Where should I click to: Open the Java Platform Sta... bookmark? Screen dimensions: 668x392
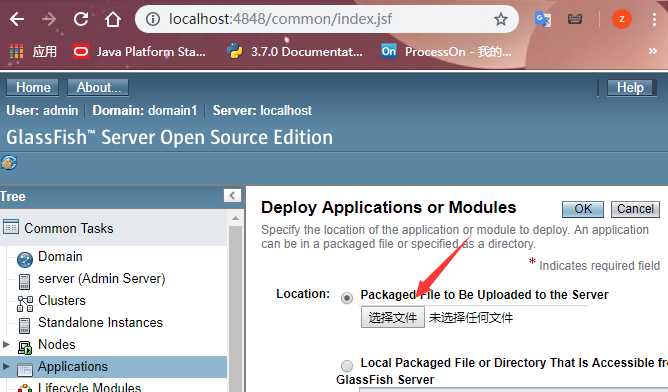(x=139, y=52)
